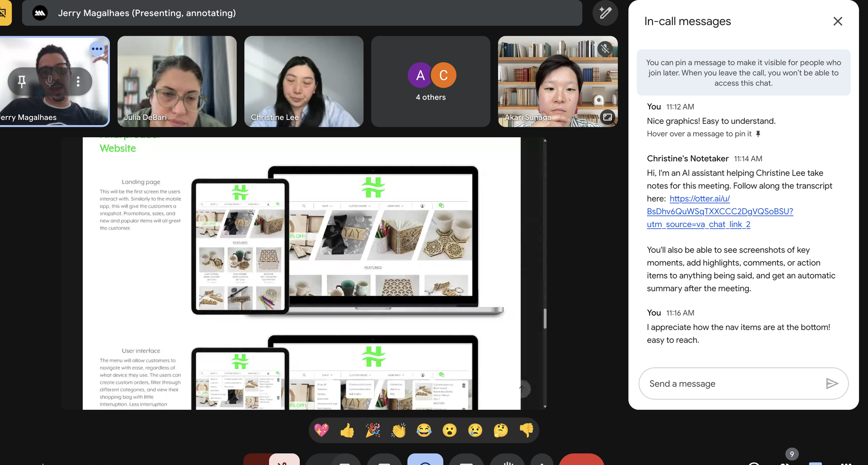This screenshot has height=465, width=868.
Task: Click Akari Sunaga's muted microphone indicator
Action: (605, 49)
